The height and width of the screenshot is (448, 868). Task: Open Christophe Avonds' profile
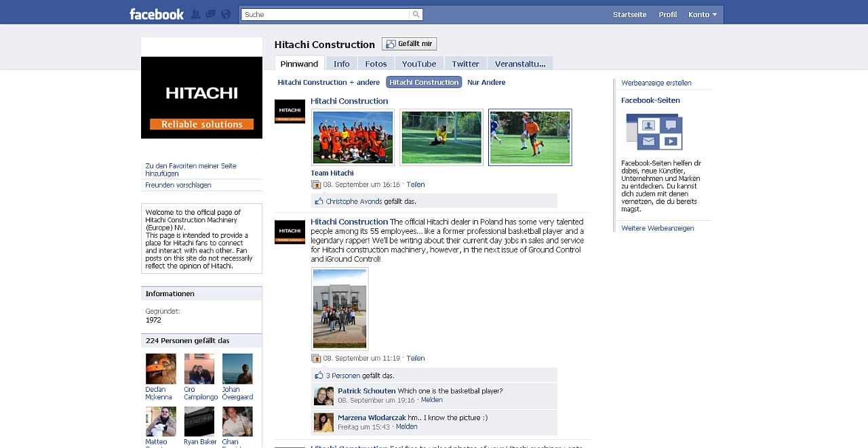pos(354,201)
